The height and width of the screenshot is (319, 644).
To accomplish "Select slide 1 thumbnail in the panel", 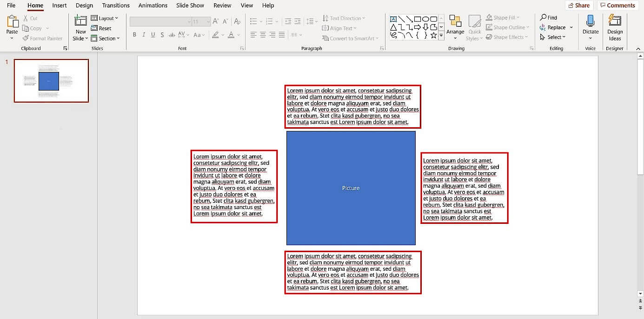I will [51, 81].
